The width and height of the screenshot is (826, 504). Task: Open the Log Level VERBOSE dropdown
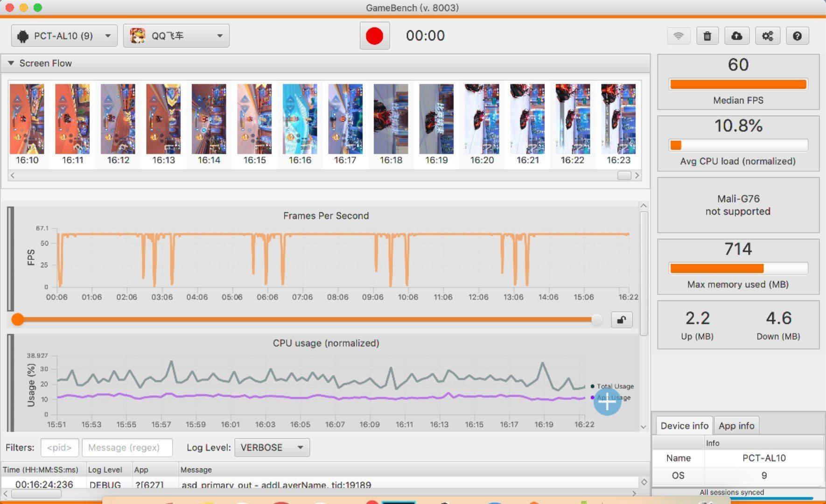[x=272, y=448]
